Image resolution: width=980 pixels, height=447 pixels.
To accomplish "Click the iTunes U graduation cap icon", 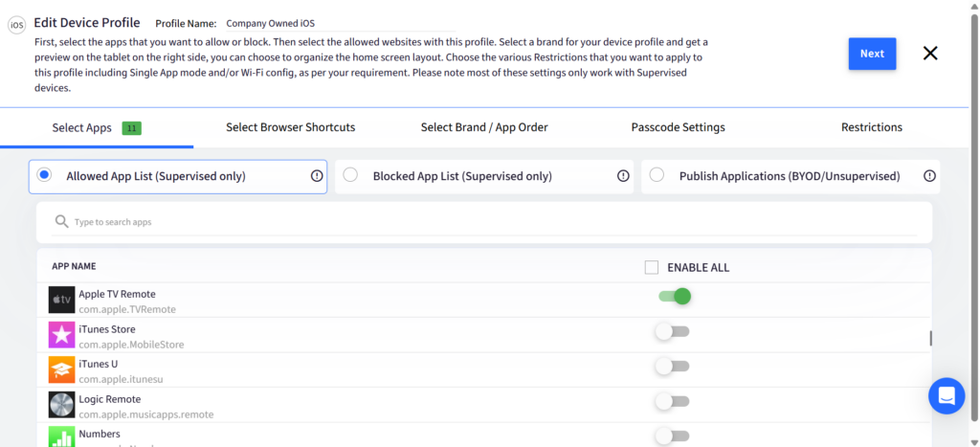I will [x=62, y=369].
